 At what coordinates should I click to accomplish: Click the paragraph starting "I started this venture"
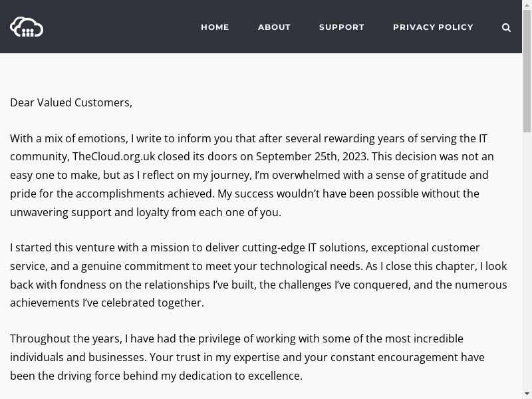click(258, 275)
